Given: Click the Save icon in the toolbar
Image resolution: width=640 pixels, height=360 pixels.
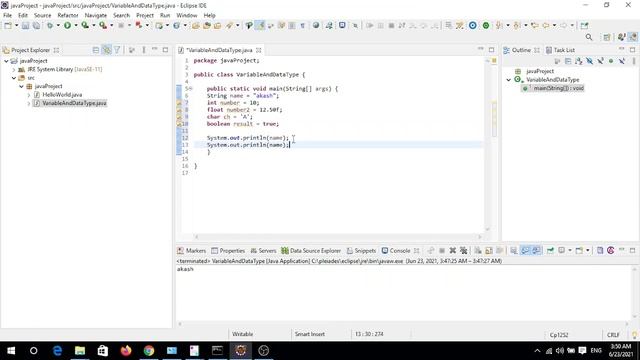Looking at the screenshot, I should pyautogui.click(x=25, y=25).
